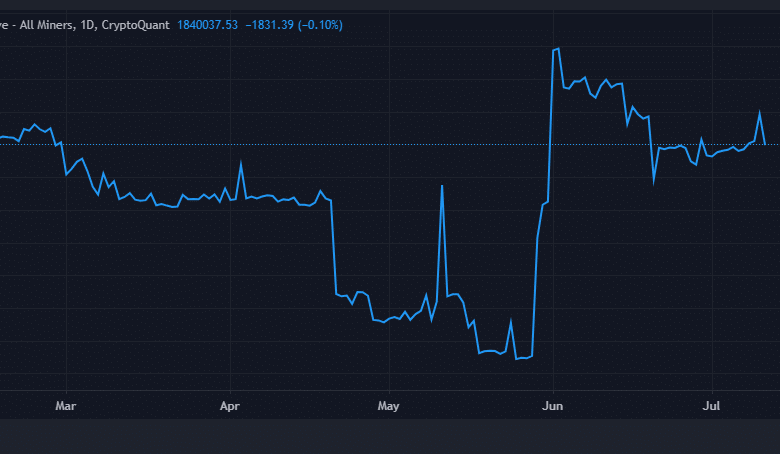Select the Jul label on time axis

pos(712,406)
